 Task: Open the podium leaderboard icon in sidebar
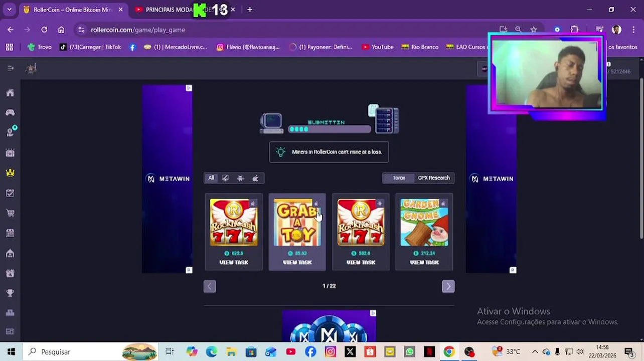tap(10, 313)
